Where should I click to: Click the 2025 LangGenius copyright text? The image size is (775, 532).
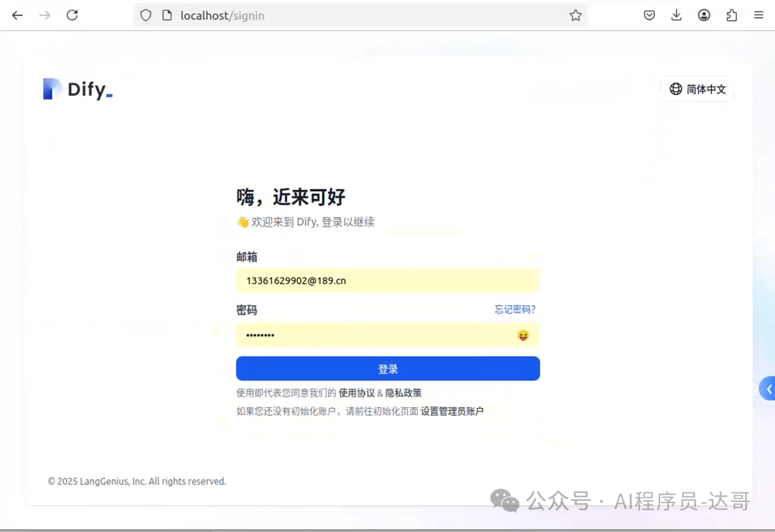pos(137,481)
